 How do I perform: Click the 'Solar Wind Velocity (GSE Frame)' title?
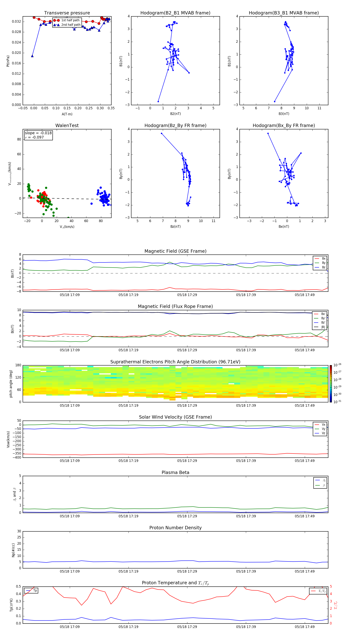pyautogui.click(x=175, y=417)
